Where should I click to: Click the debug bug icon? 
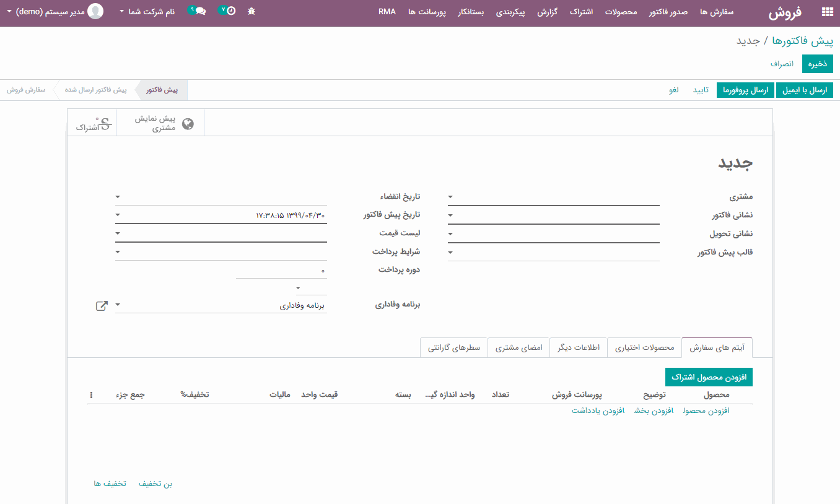pyautogui.click(x=251, y=11)
